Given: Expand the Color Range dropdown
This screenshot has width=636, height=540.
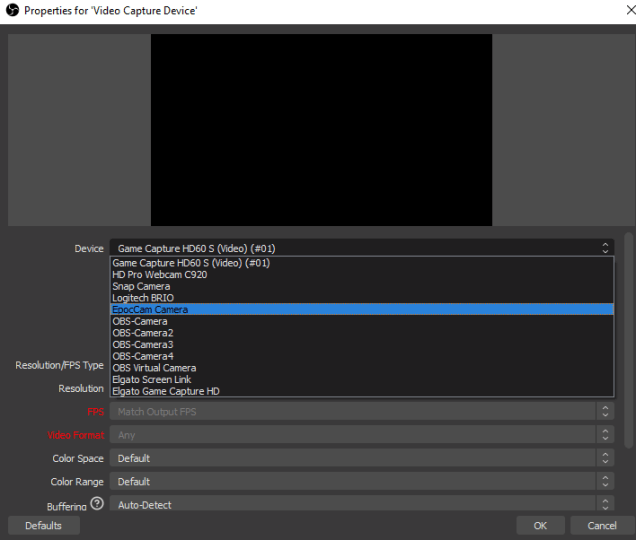Looking at the screenshot, I should point(361,482).
